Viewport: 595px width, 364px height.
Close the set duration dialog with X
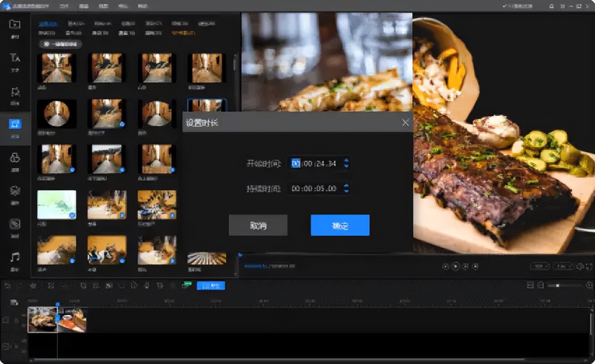(x=405, y=123)
